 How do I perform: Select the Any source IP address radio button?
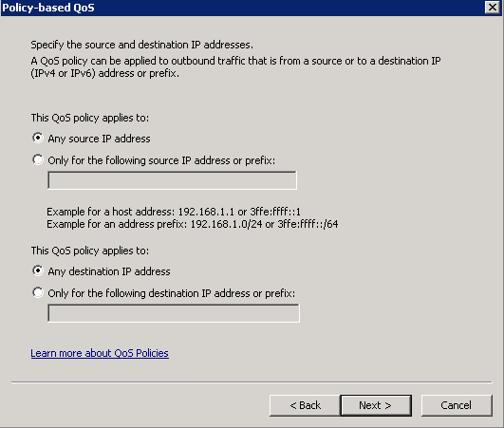click(38, 138)
